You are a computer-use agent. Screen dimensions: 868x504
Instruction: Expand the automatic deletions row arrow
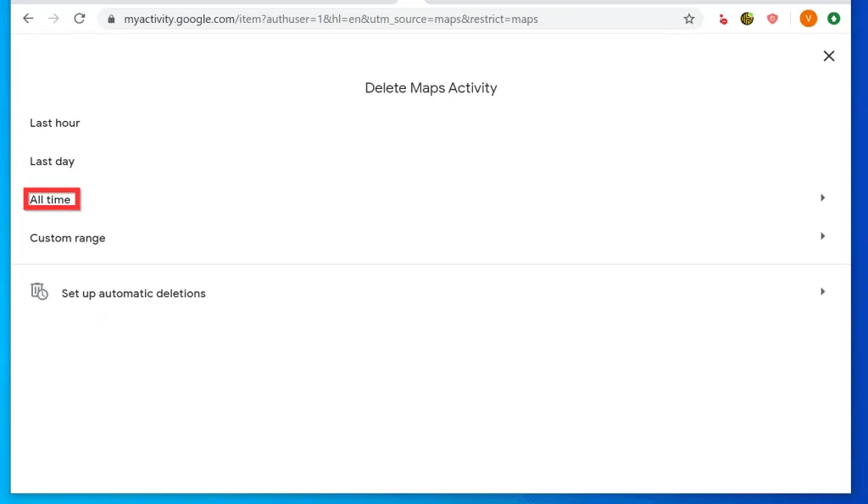point(822,291)
